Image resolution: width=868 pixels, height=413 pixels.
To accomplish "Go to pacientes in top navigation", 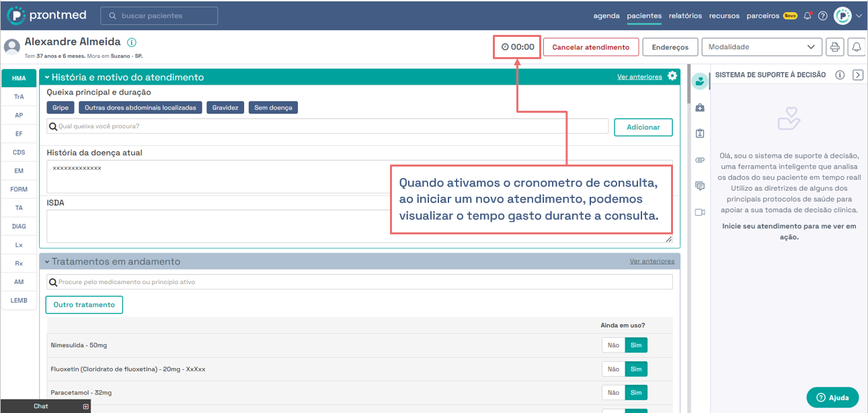I will 644,15.
